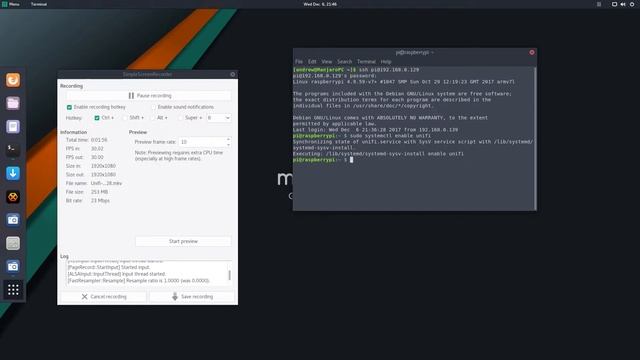The width and height of the screenshot is (640, 360).
Task: Open the power icon in the top panel
Action: 632,4
